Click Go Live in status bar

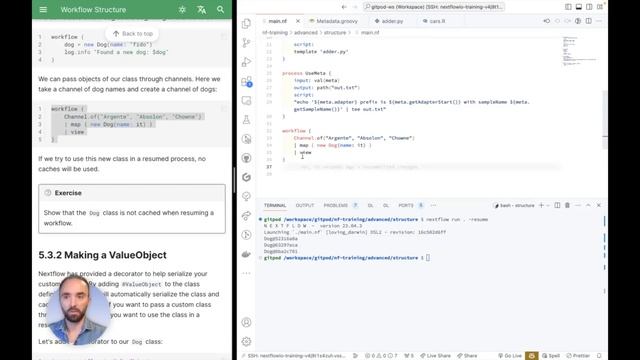510,356
